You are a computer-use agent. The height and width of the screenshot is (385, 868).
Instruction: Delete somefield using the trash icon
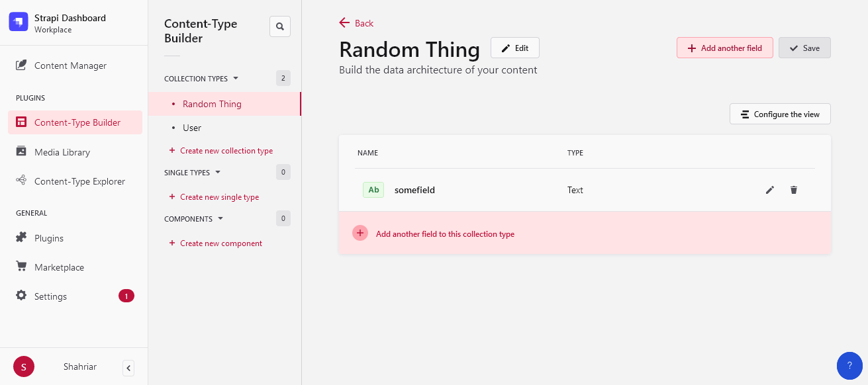pos(793,190)
